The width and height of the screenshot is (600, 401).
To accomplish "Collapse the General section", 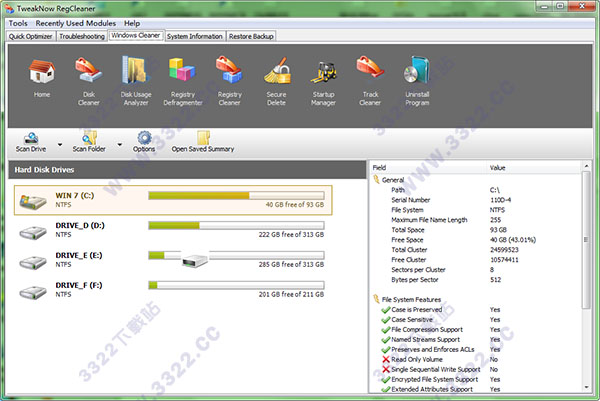I will (x=377, y=180).
